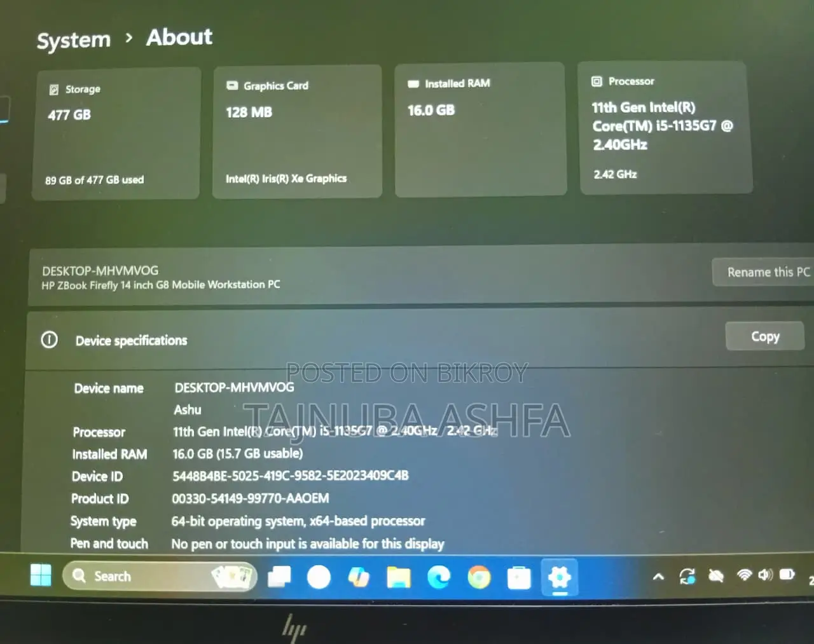Click the Pen and touch label
814x644 pixels.
[x=109, y=544]
